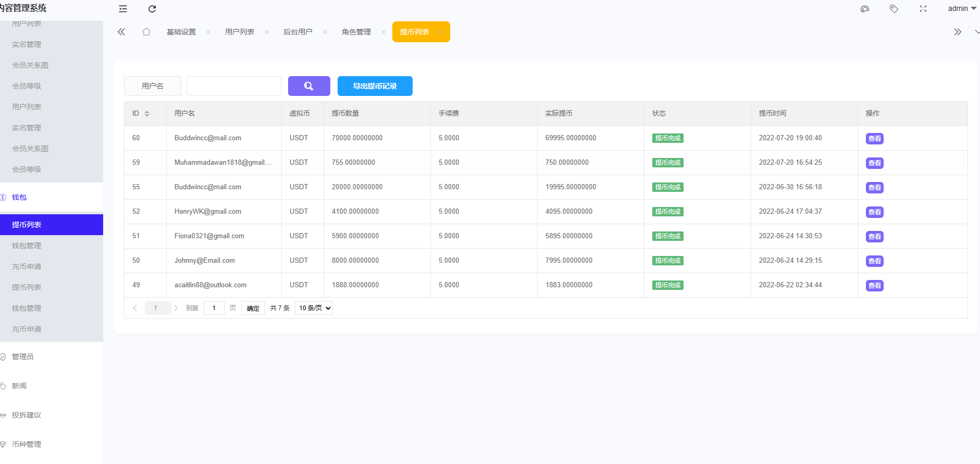Click the tag icon in header
Screen dimensions: 980x464
click(894, 9)
